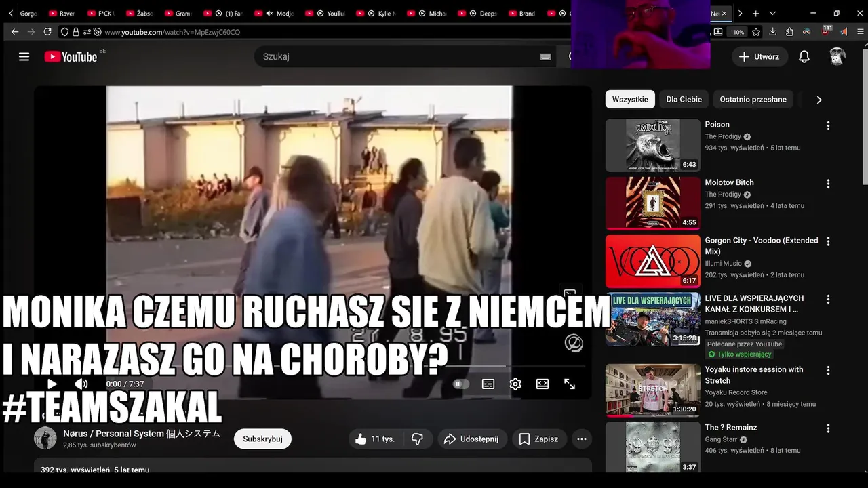Adjust the 110% zoom indicator
Screen dimensions: 868x488
tap(737, 32)
